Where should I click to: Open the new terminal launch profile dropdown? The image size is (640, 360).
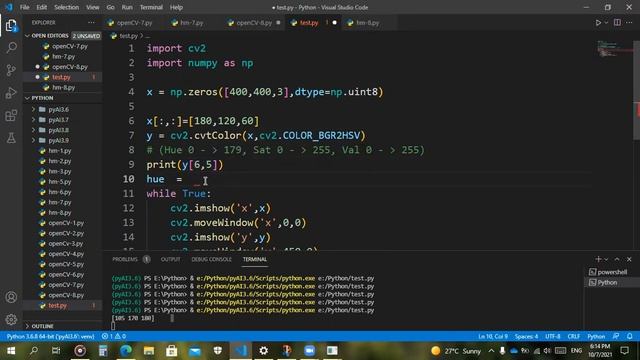pos(606,259)
